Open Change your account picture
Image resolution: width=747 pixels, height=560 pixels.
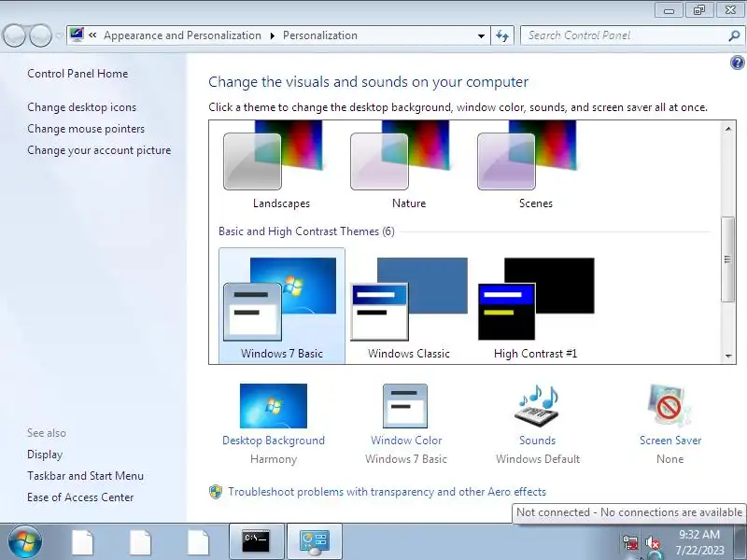99,150
